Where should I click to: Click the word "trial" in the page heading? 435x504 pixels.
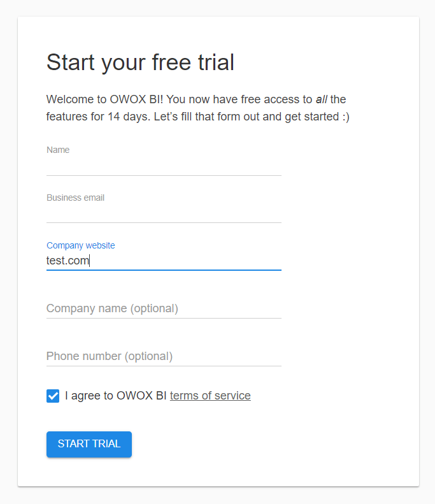(x=215, y=62)
